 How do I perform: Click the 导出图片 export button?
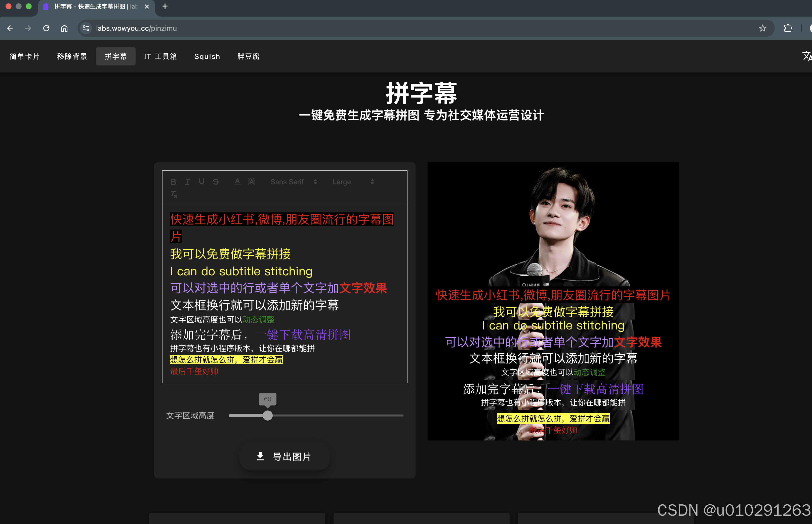click(284, 457)
